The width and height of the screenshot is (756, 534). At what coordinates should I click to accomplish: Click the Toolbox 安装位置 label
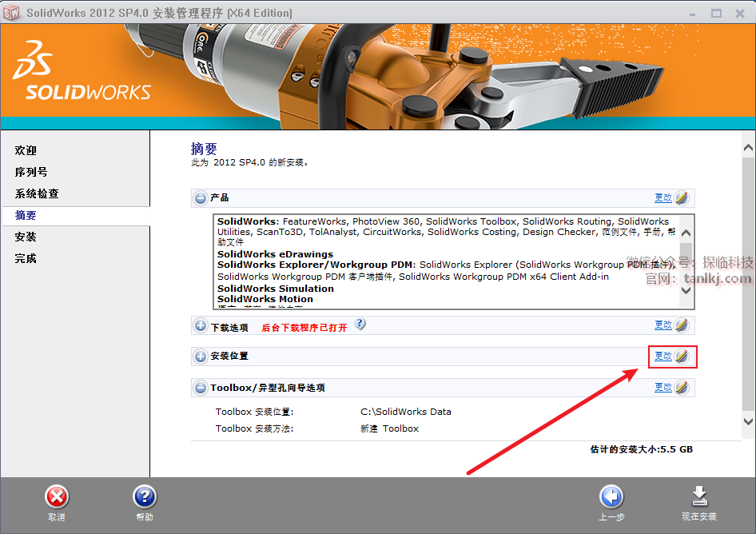click(x=255, y=412)
